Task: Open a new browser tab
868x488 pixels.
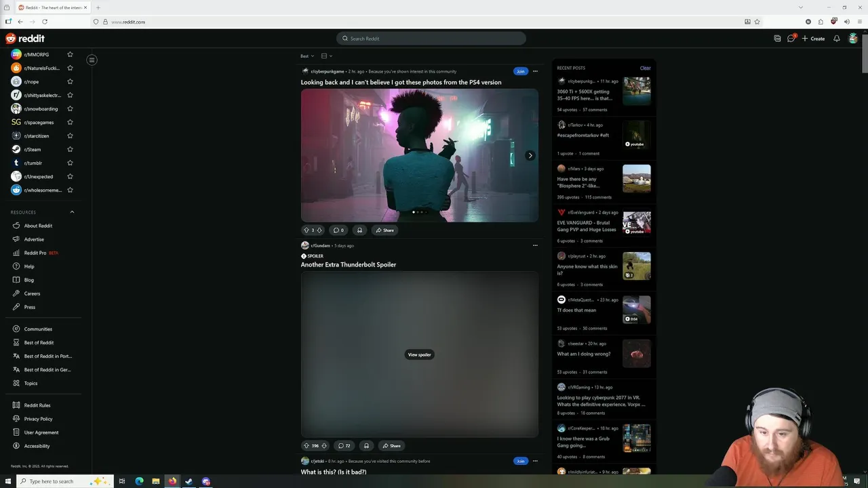Action: pos(98,7)
